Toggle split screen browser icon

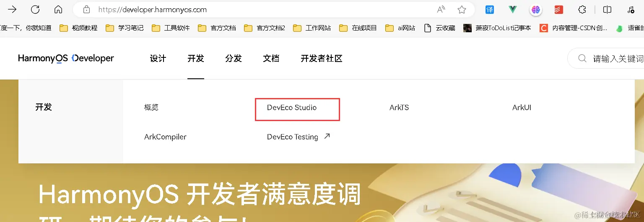click(x=607, y=9)
